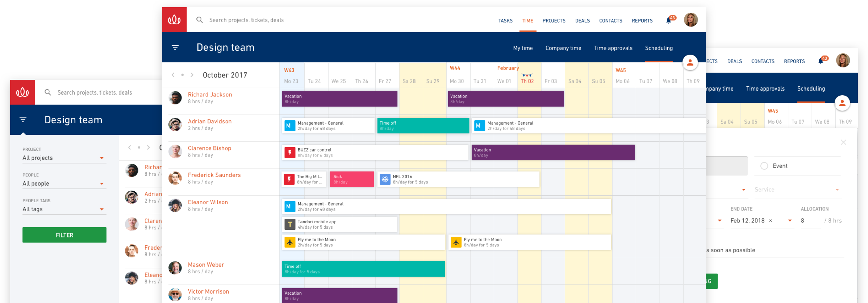Click the red logo in main window
This screenshot has height=303, width=868.
[174, 20]
